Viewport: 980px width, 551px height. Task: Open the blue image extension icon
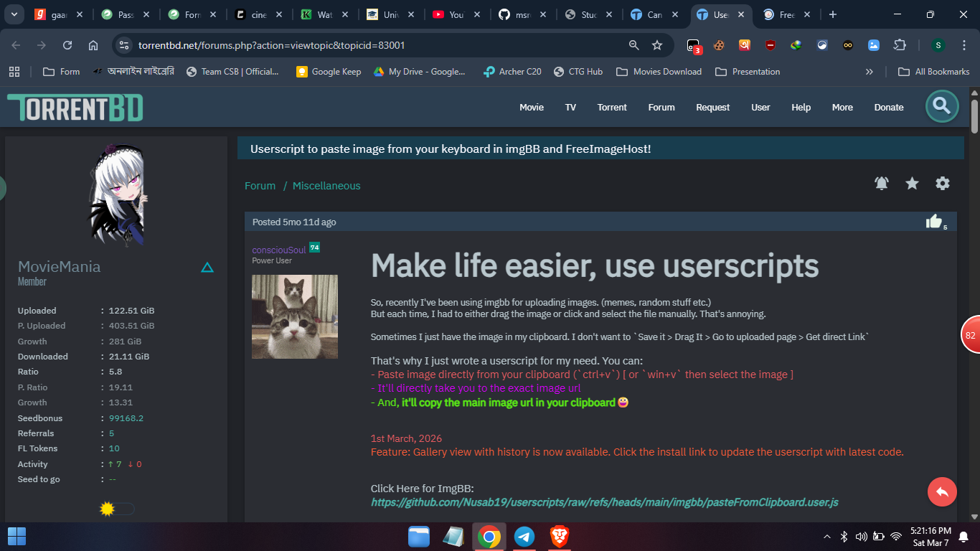coord(874,45)
